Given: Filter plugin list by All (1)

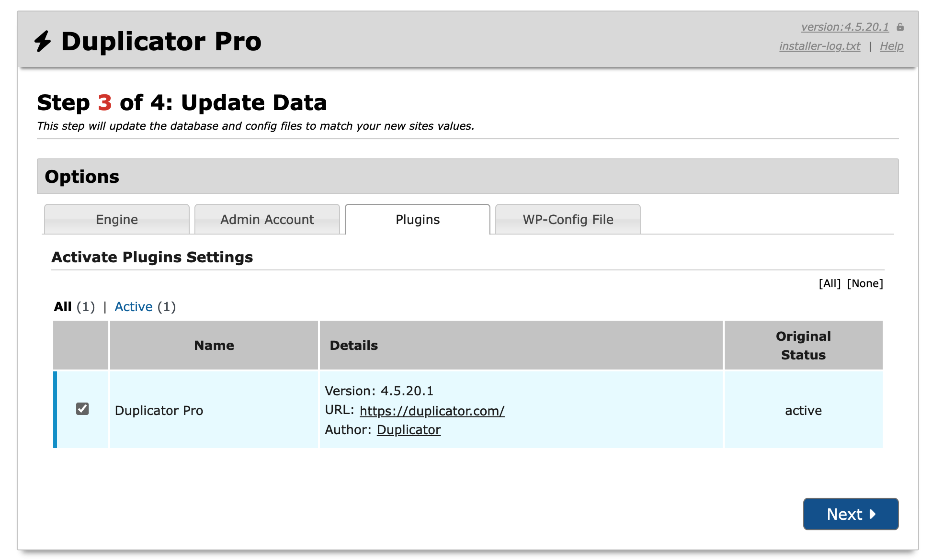Looking at the screenshot, I should point(74,306).
